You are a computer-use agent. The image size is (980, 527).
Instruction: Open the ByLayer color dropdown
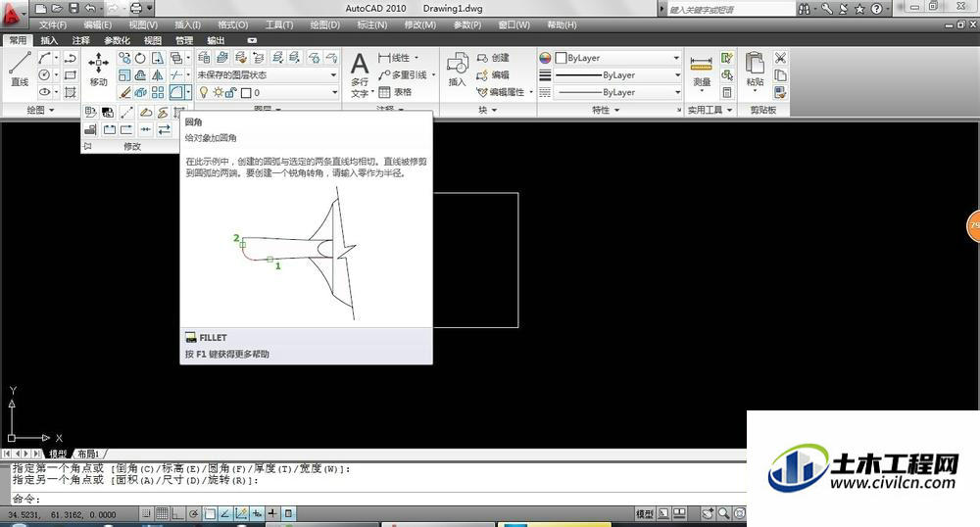click(618, 58)
